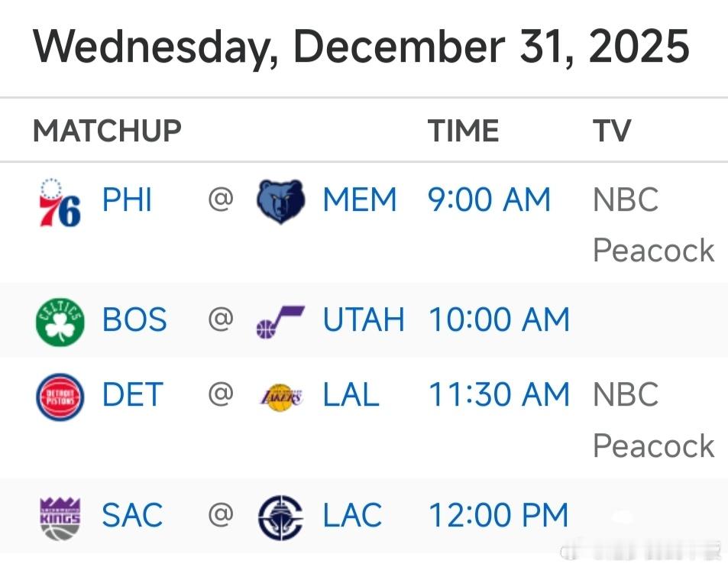Viewport: 728px width, 567px height.
Task: Click the Memphis Grizzlies bear logo
Action: [x=280, y=197]
